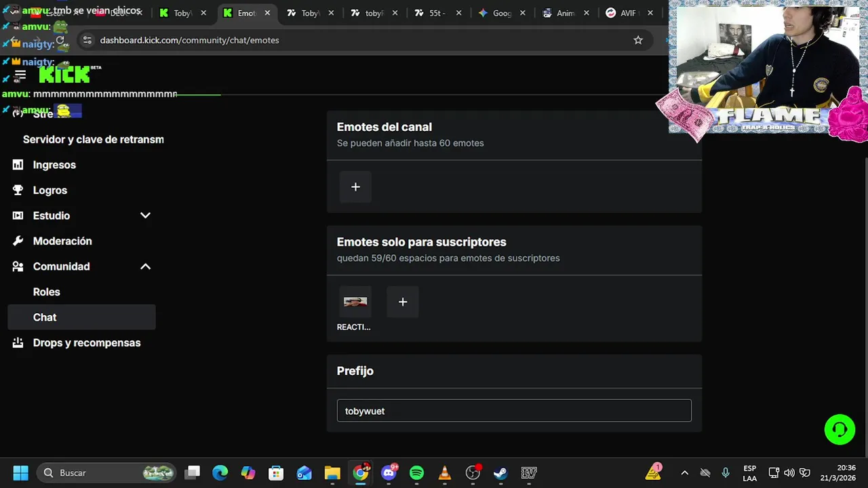View site information icon in address bar
The height and width of the screenshot is (488, 868).
coord(87,40)
